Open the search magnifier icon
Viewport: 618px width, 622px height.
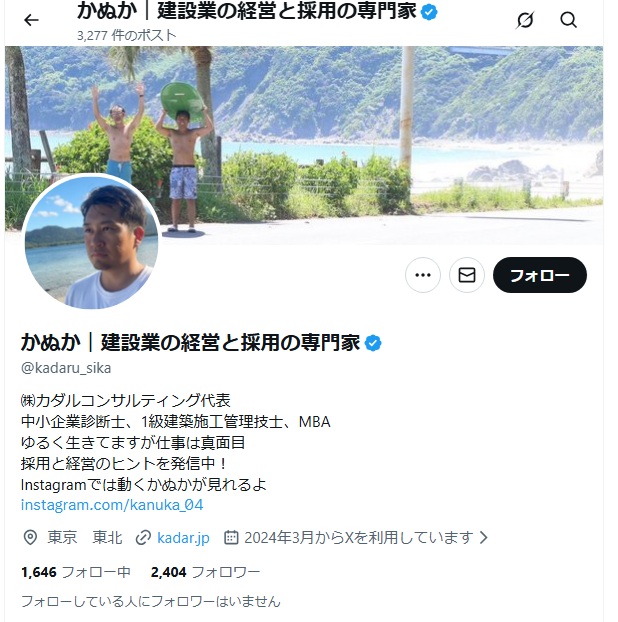click(x=568, y=19)
